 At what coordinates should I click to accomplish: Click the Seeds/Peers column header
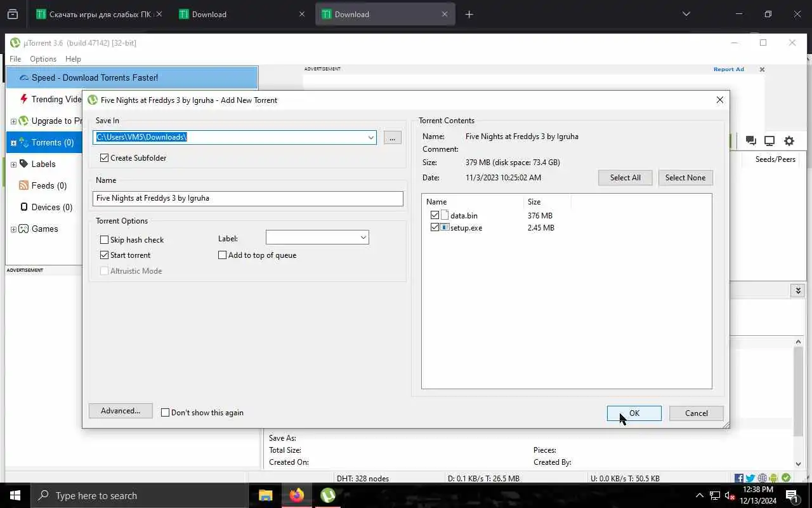(x=775, y=159)
